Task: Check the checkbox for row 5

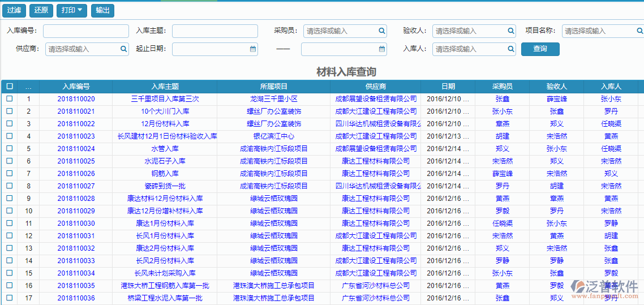Action: 10,148
